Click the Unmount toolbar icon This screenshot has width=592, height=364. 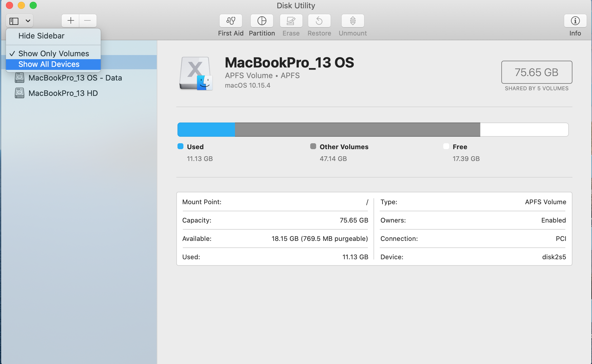[353, 21]
